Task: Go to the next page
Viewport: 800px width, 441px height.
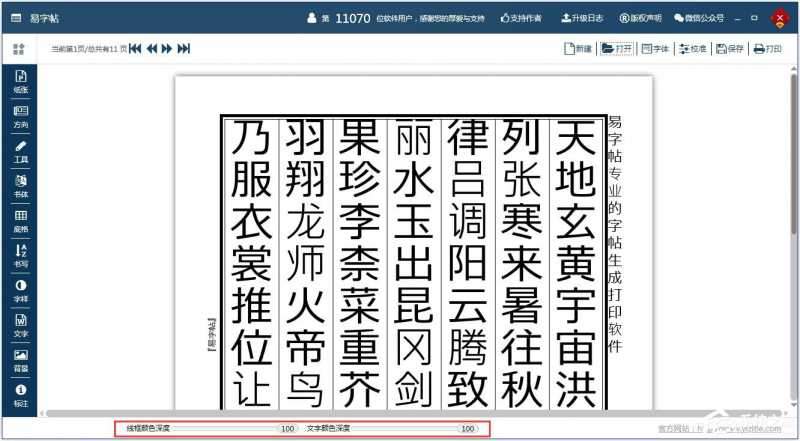Action: [x=166, y=48]
